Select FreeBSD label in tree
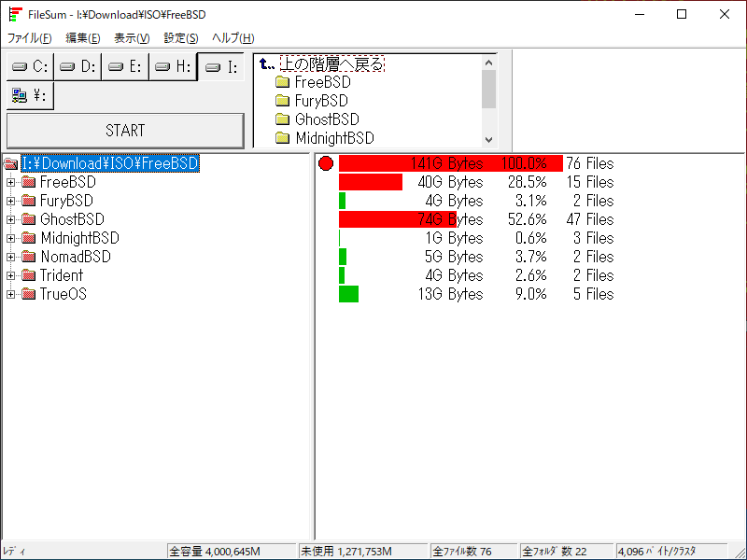Screen dimensions: 747x560 click(68, 182)
